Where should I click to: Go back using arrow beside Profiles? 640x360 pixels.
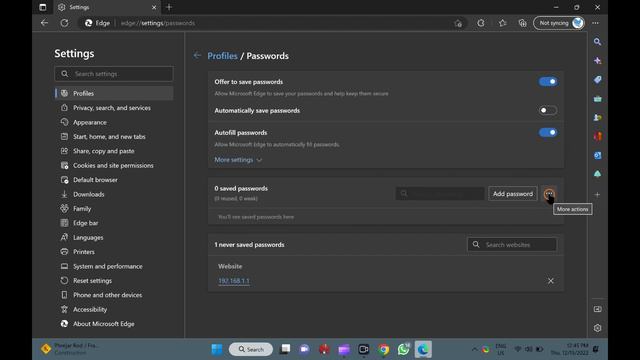(197, 56)
